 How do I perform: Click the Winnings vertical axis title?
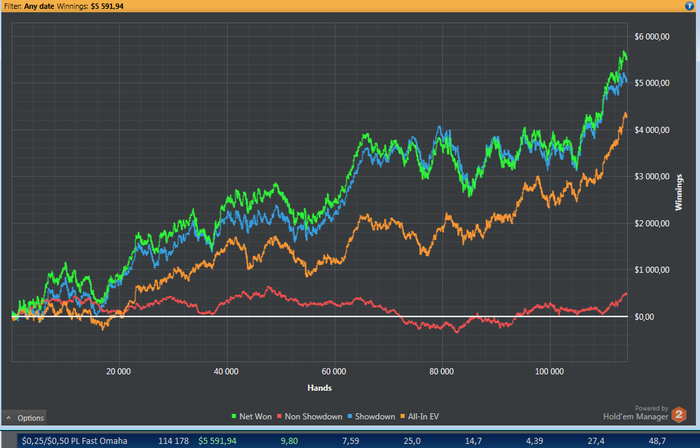(679, 192)
